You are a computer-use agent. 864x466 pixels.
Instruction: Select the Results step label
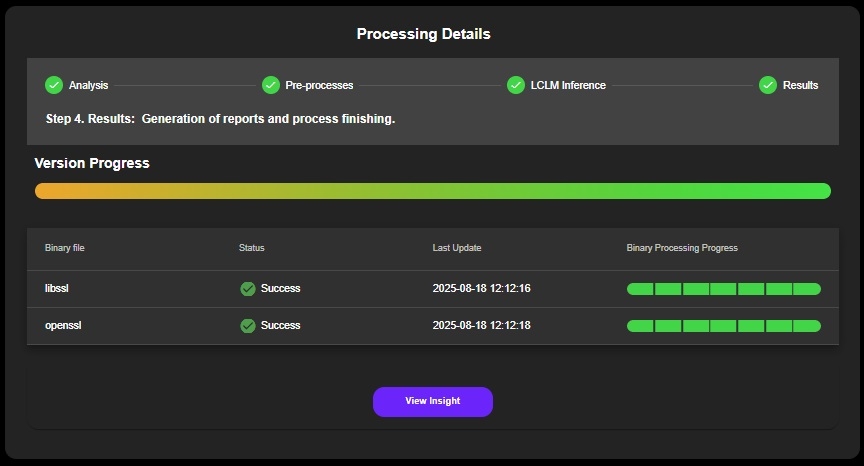point(800,85)
